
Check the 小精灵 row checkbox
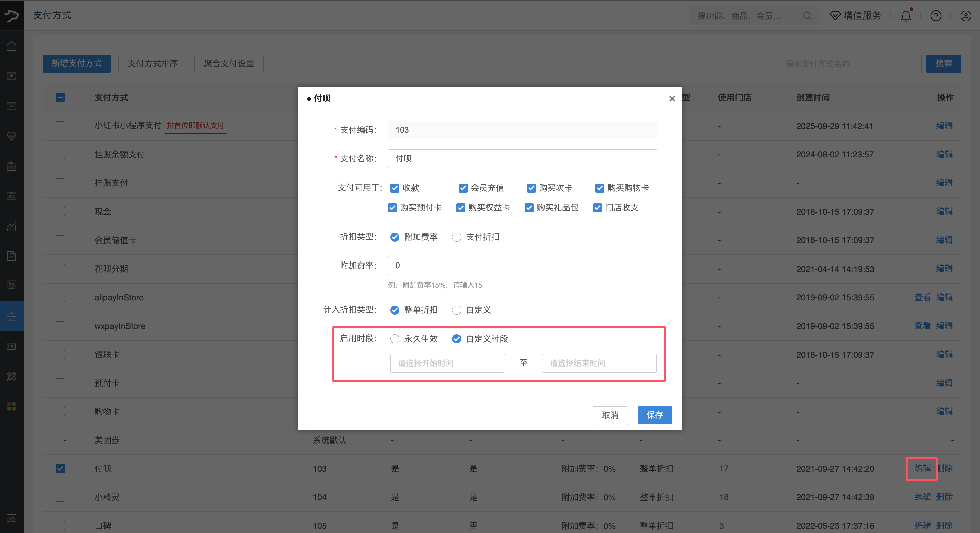60,497
